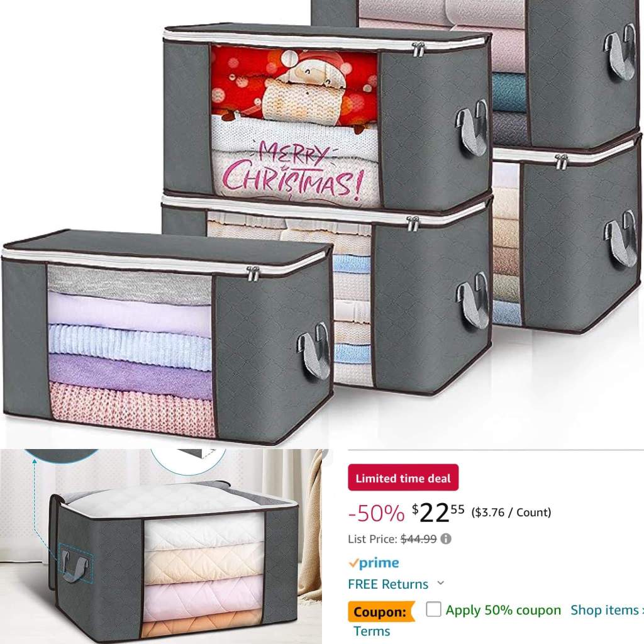644x644 pixels.
Task: Click the $22.55 deal price
Action: [x=438, y=513]
